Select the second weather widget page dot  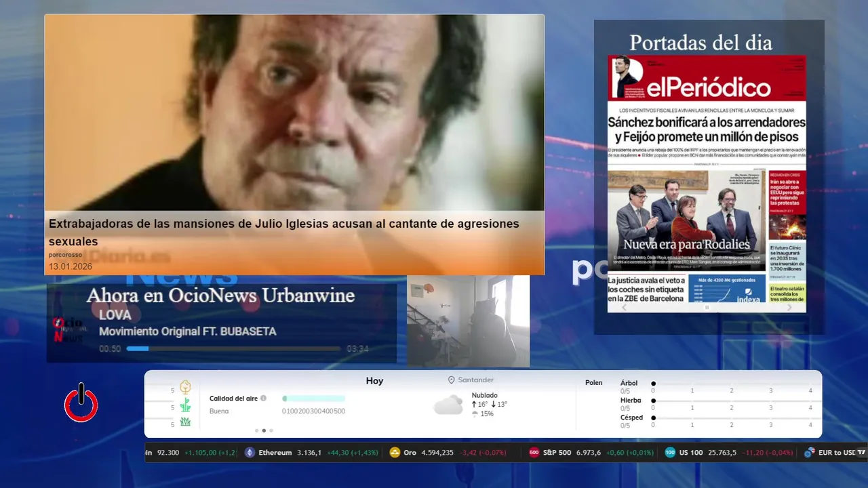(x=264, y=430)
